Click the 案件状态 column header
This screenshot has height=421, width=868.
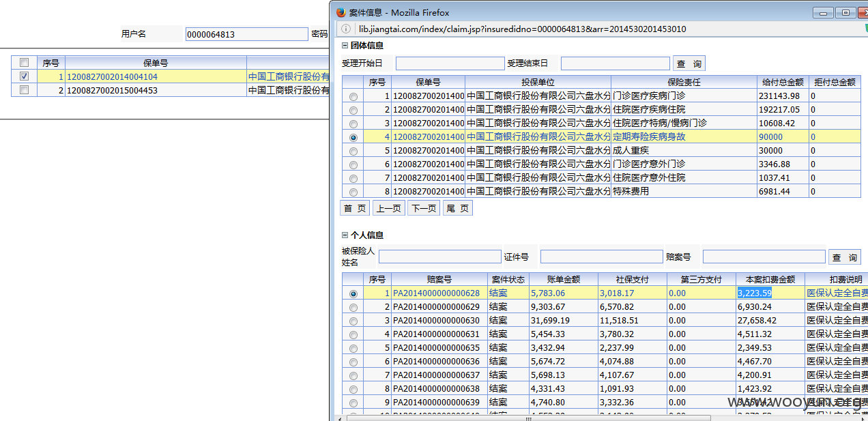508,279
